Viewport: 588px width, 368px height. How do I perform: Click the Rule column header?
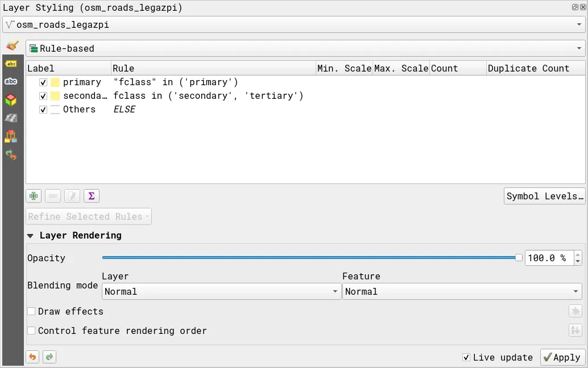pos(213,68)
